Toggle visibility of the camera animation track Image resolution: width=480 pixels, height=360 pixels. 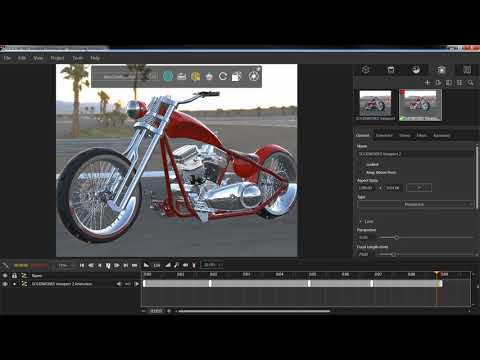[x=5, y=284]
